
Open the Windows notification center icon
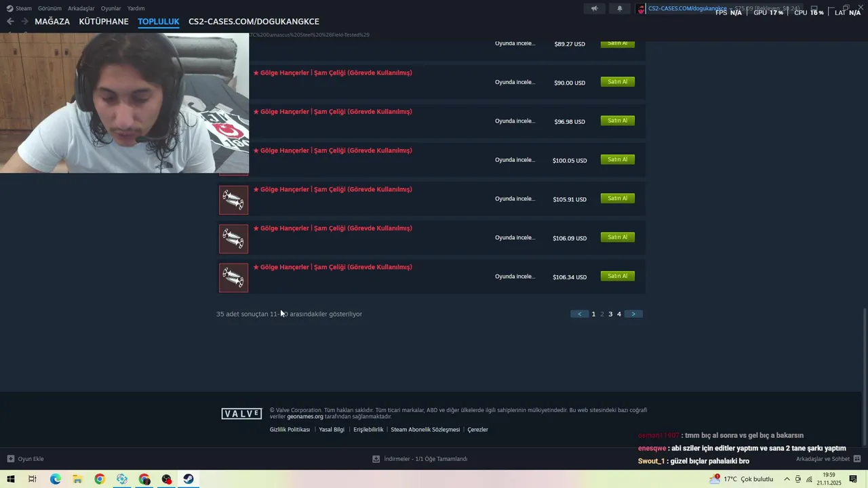(853, 479)
